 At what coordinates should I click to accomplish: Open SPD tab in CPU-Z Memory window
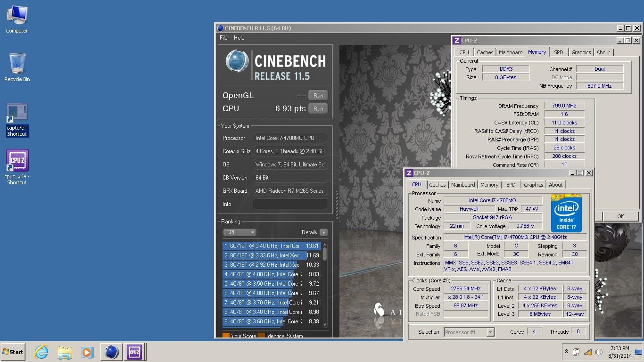pyautogui.click(x=558, y=52)
